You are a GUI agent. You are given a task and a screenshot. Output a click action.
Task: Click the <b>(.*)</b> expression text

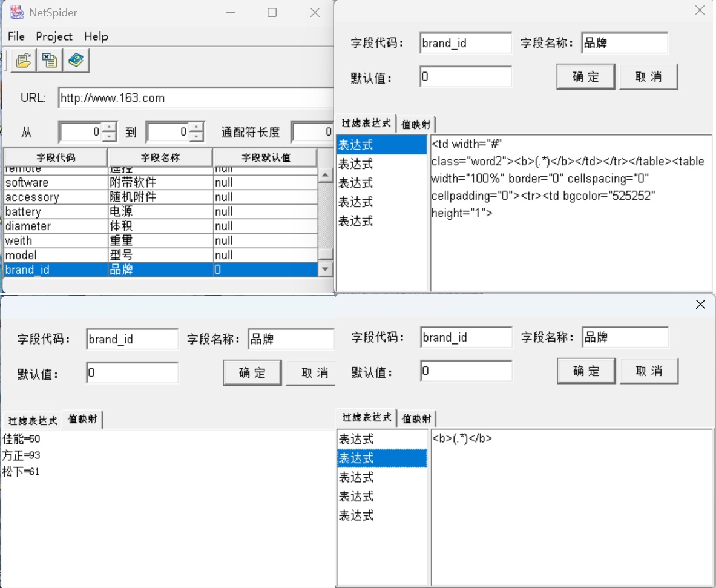[x=462, y=438]
